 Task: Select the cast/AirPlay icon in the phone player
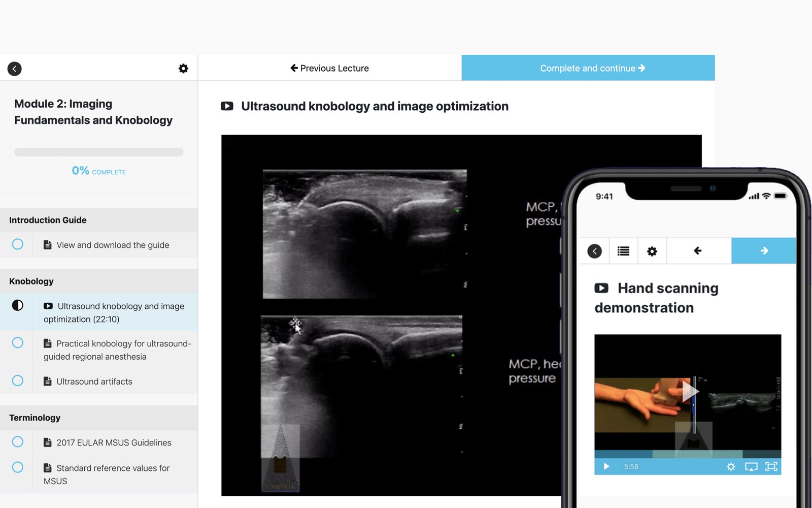tap(752, 466)
